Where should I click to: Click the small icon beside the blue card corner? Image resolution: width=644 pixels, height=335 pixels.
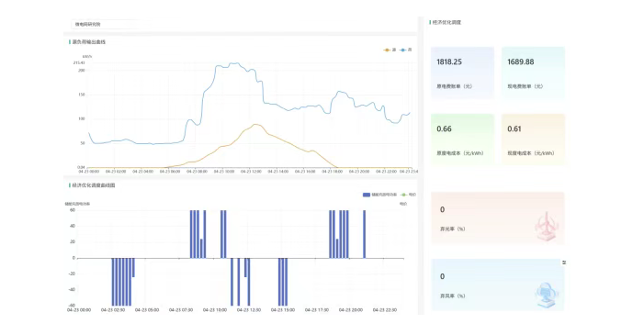[564, 262]
